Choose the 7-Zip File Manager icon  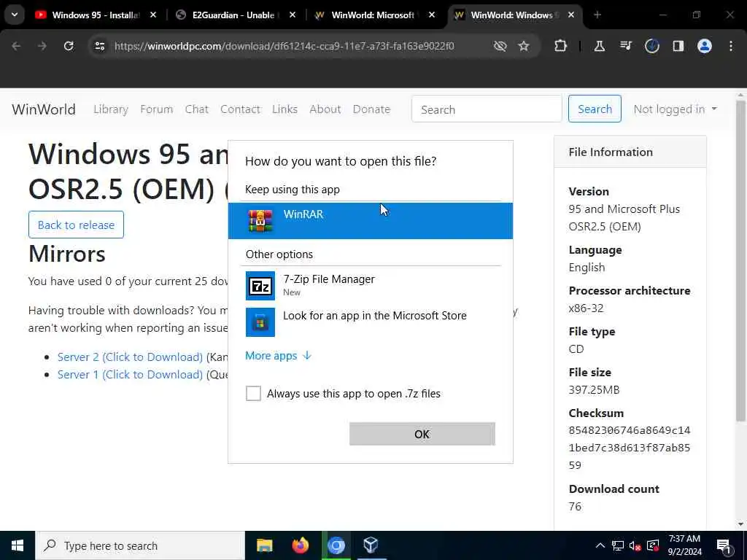tap(260, 286)
